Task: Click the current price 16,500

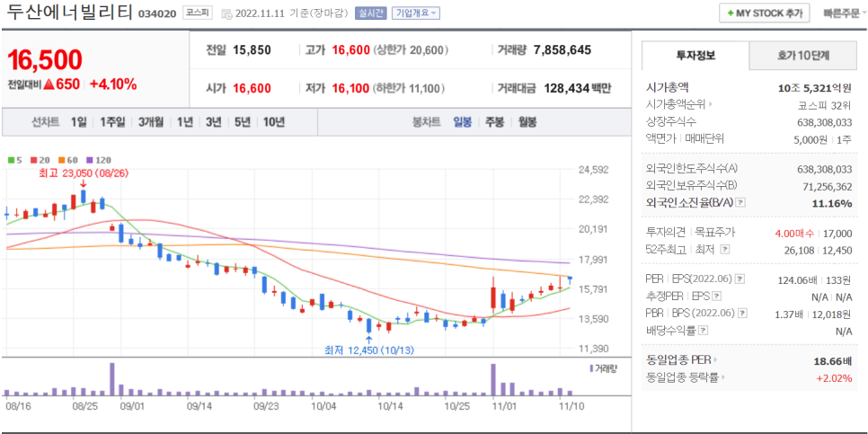Action: (45, 60)
